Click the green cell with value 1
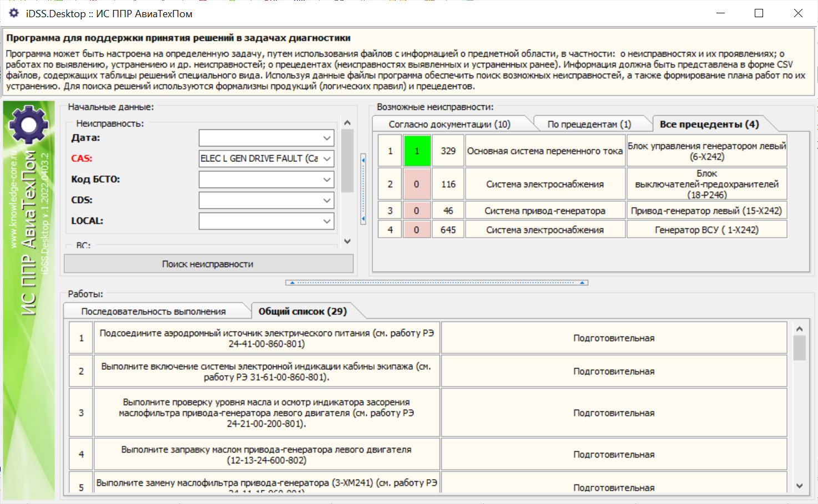818x504 pixels. click(417, 151)
